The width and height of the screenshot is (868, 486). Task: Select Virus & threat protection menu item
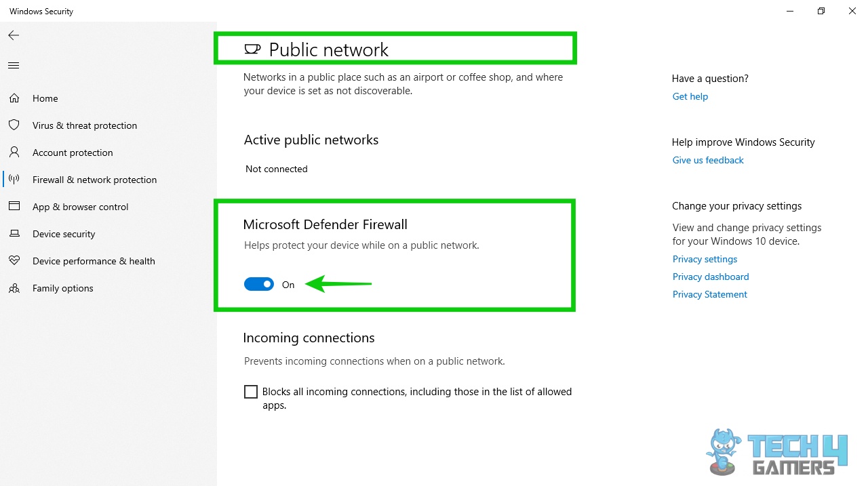(x=85, y=125)
